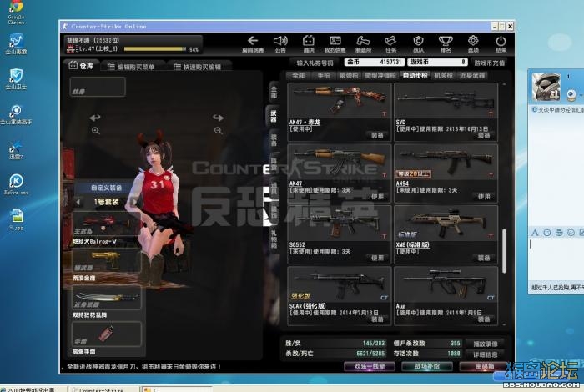The width and height of the screenshot is (584, 392).
Task: Click 使用 button on plain AK47 card
Action: point(377,197)
